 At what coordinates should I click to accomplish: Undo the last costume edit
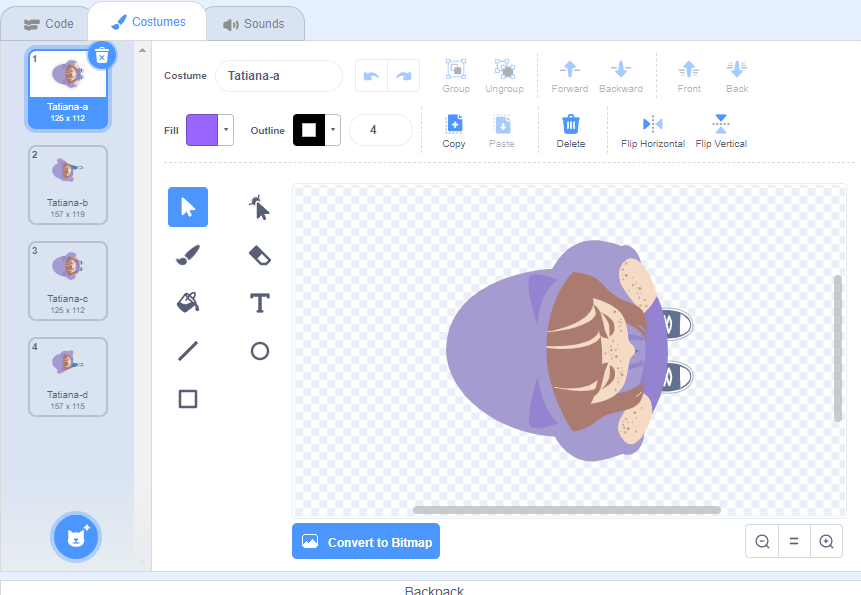coord(371,76)
